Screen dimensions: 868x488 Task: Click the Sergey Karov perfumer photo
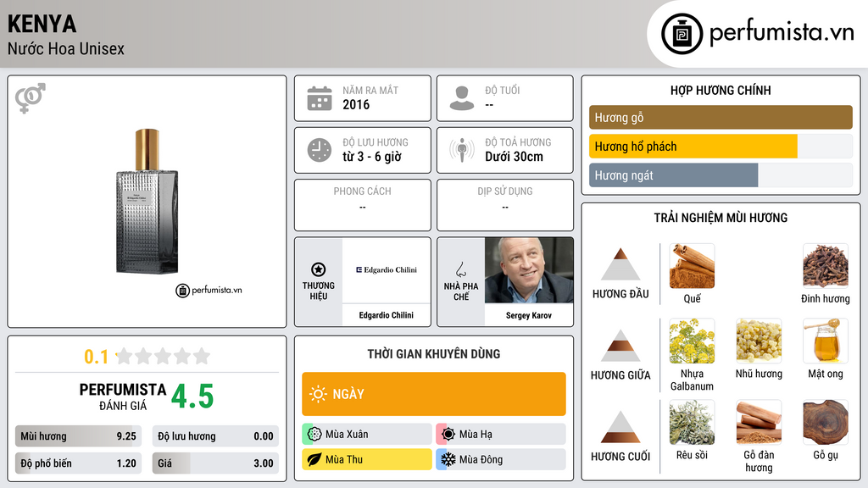[529, 270]
